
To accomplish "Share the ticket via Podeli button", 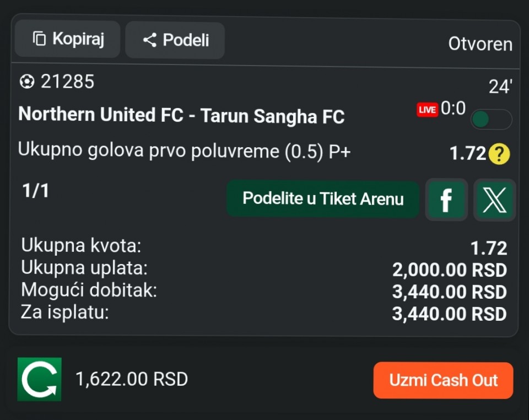I will (175, 40).
